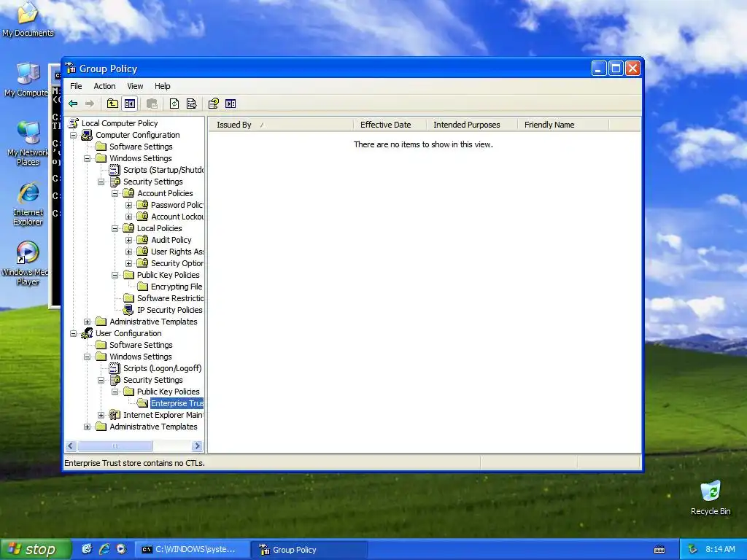
Task: Click the green Start button labeled stop
Action: 35,550
